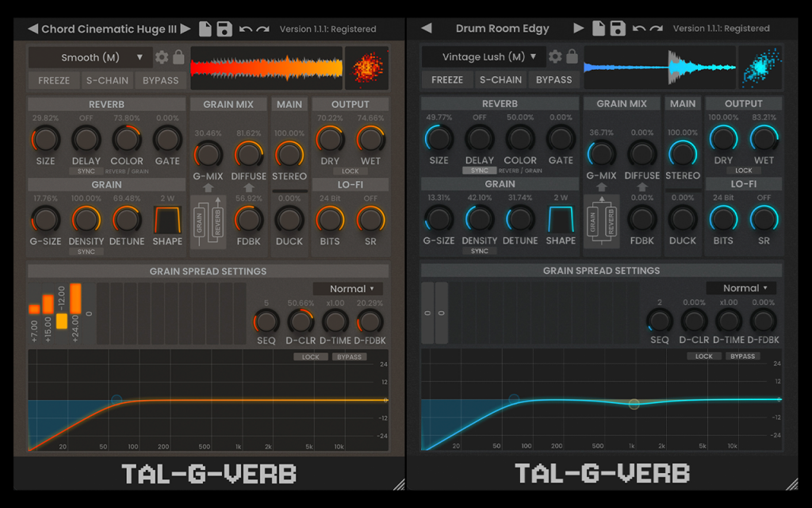Click BITS knob in right plugin
The width and height of the screenshot is (812, 508).
coord(723,219)
